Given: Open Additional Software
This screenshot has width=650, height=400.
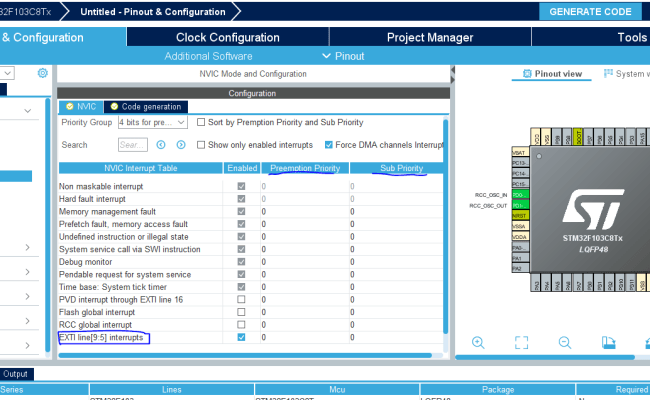Looking at the screenshot, I should (x=208, y=56).
